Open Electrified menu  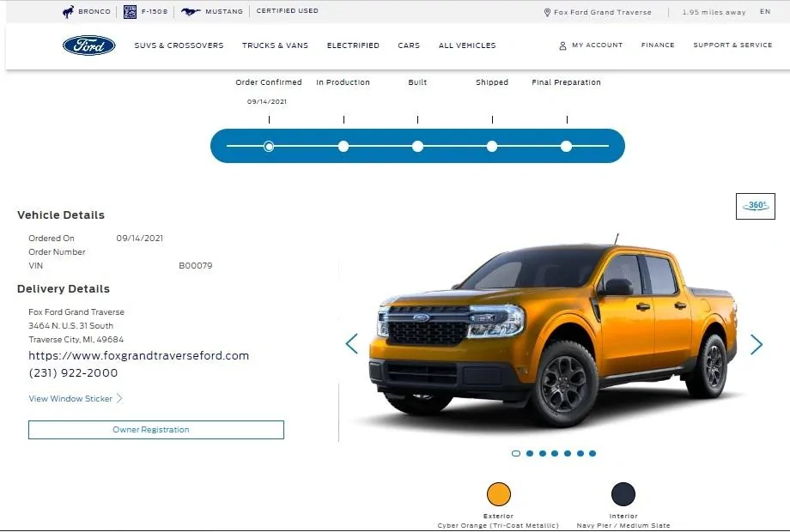(353, 45)
